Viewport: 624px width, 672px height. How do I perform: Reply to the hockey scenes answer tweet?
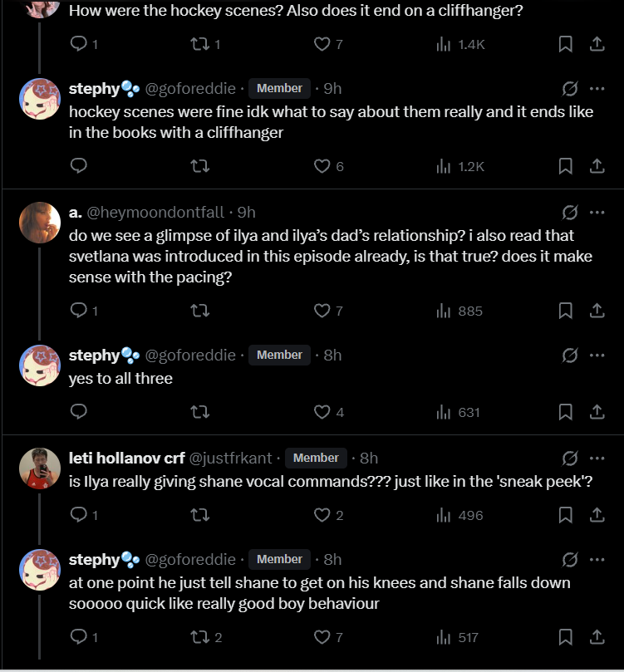coord(79,166)
